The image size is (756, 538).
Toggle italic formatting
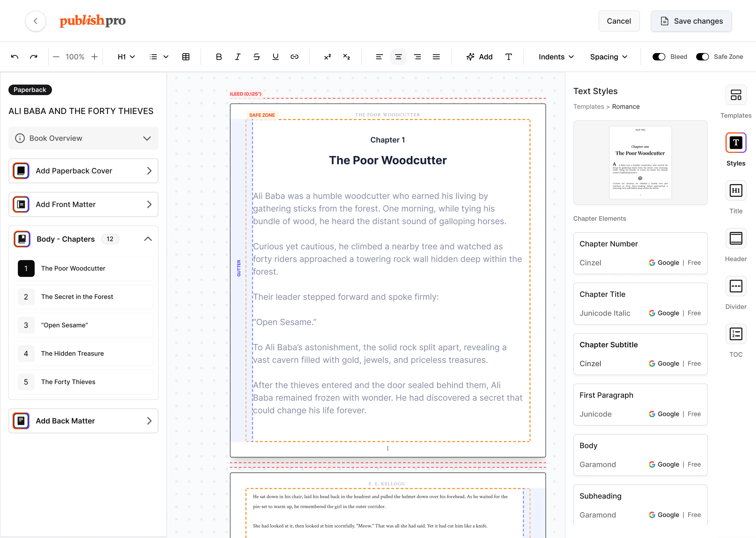(x=238, y=57)
